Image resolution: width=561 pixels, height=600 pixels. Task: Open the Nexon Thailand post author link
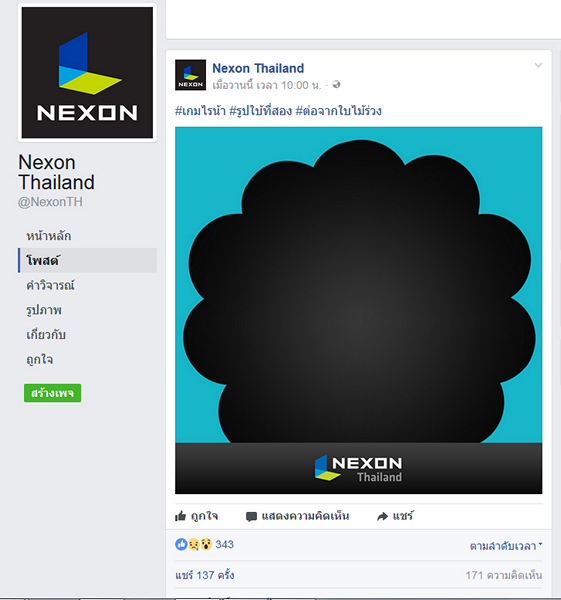coord(258,68)
